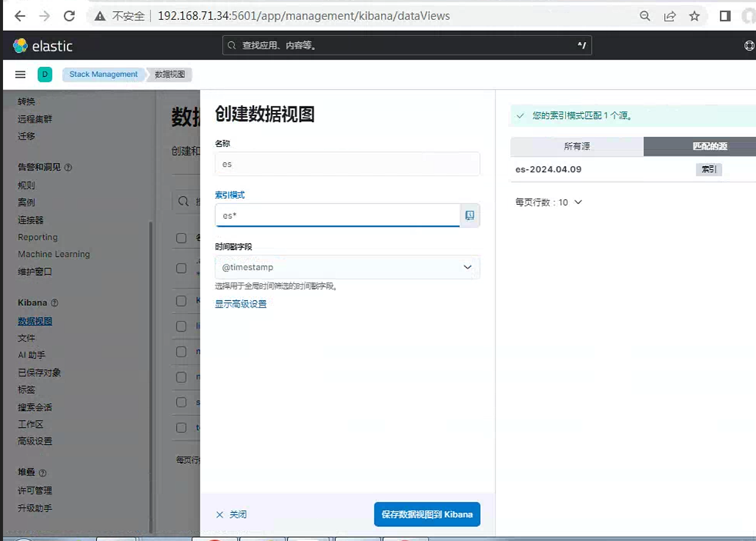Image resolution: width=756 pixels, height=541 pixels.
Task: Open 高级设置 in the sidebar
Action: (x=35, y=441)
